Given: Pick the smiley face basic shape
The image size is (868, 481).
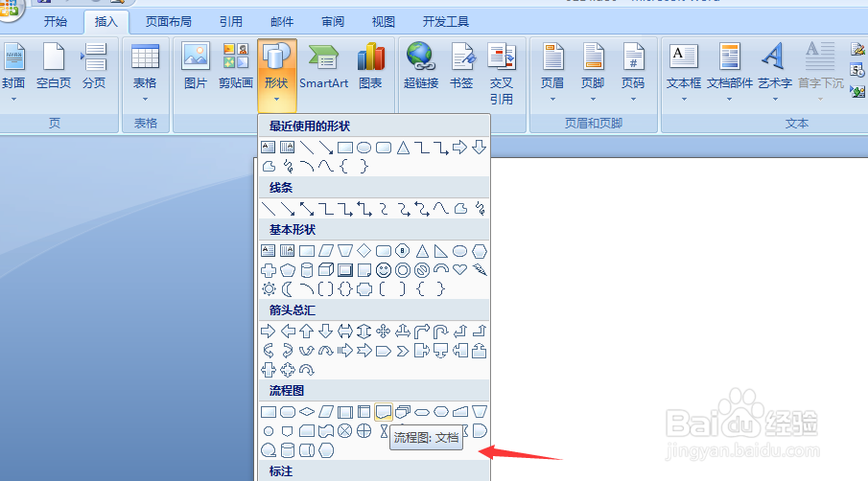Looking at the screenshot, I should [x=383, y=270].
